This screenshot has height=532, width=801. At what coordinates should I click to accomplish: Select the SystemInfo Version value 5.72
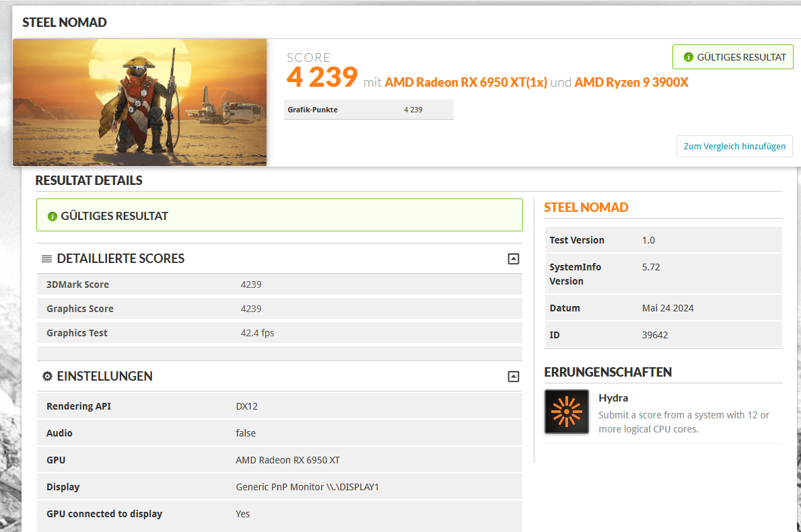click(651, 267)
